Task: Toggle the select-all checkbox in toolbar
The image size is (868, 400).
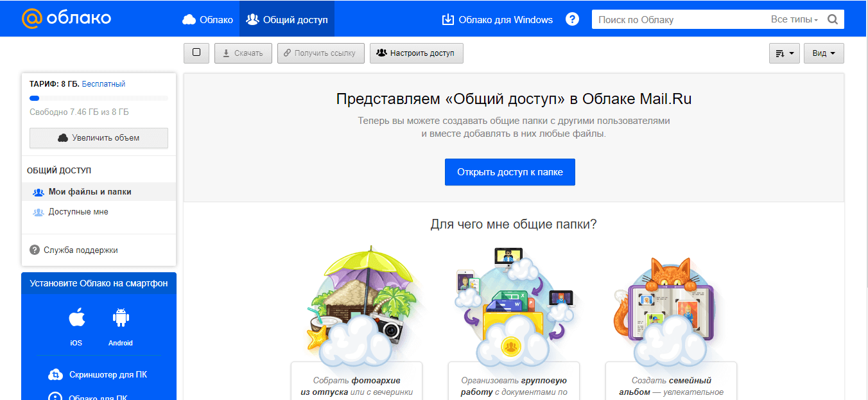Action: coord(196,53)
